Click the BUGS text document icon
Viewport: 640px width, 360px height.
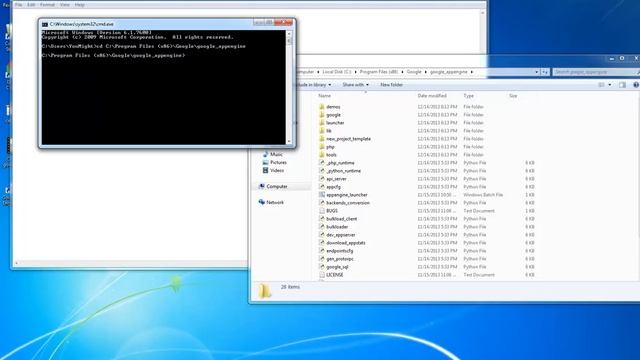[x=322, y=211]
